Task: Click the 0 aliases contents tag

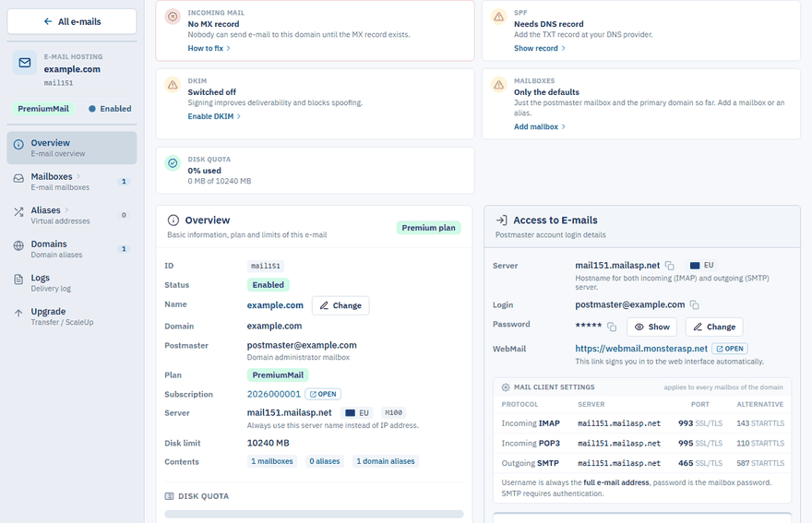Action: coord(325,461)
